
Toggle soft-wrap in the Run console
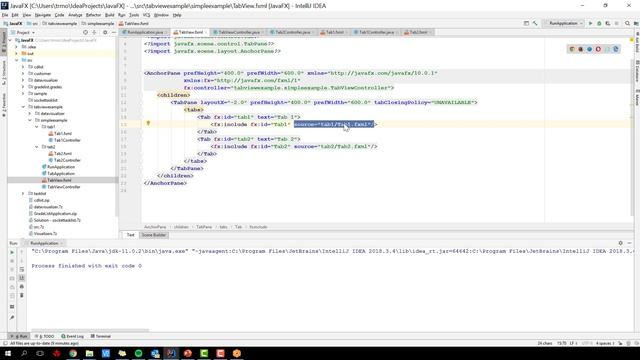point(22,269)
